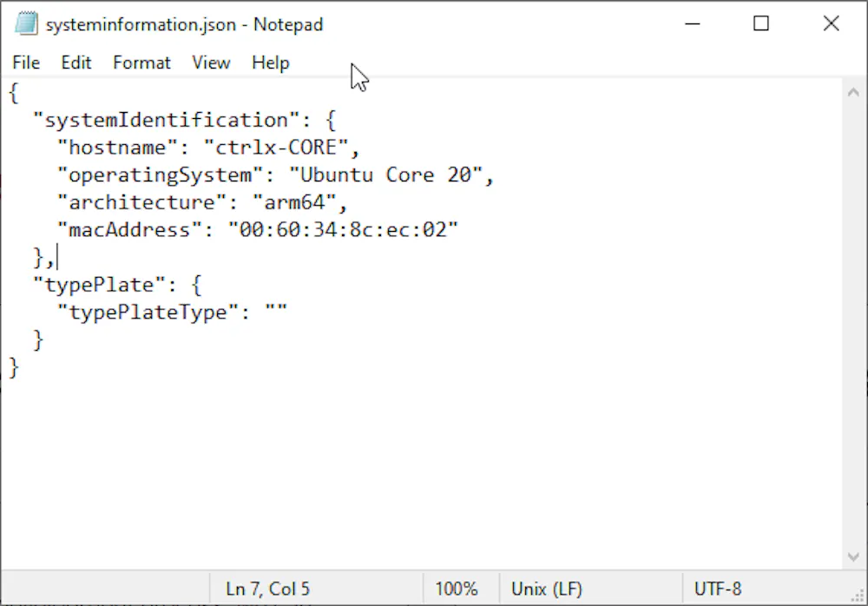
Task: Open the View menu
Action: [211, 63]
